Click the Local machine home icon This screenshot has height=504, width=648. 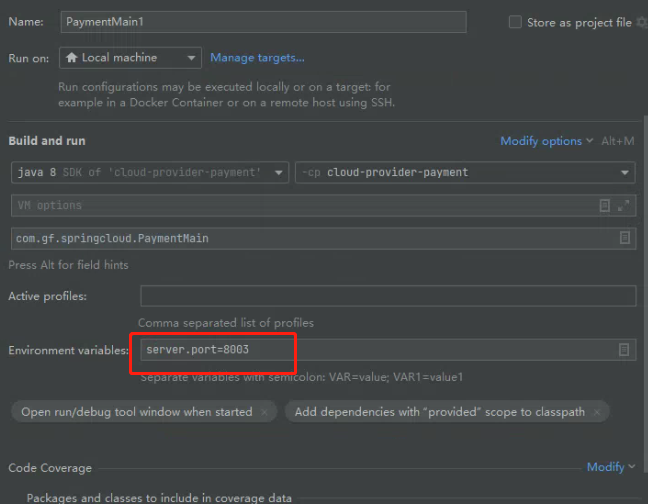point(71,57)
